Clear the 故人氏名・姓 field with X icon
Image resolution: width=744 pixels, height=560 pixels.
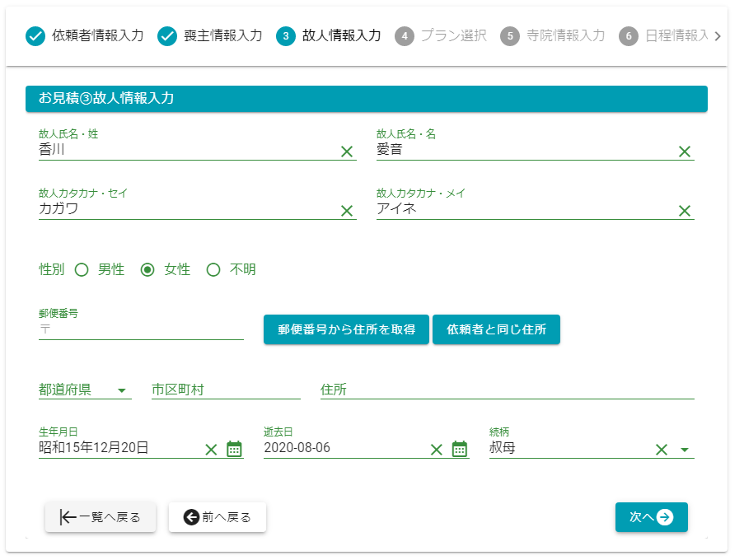tap(347, 152)
